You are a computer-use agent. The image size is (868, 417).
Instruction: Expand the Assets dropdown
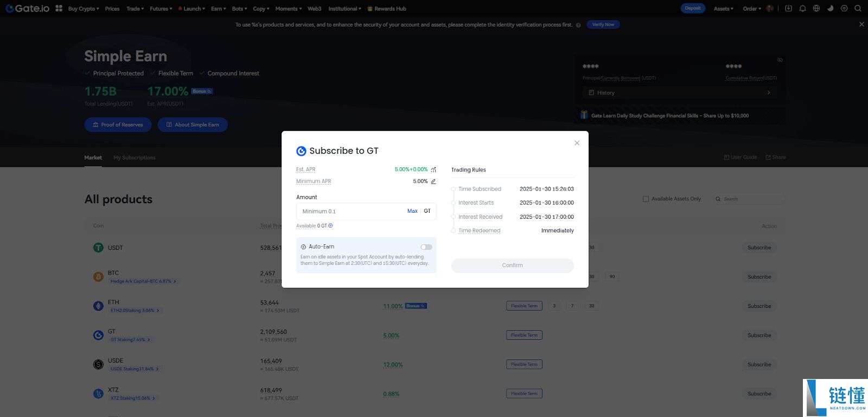click(x=724, y=9)
